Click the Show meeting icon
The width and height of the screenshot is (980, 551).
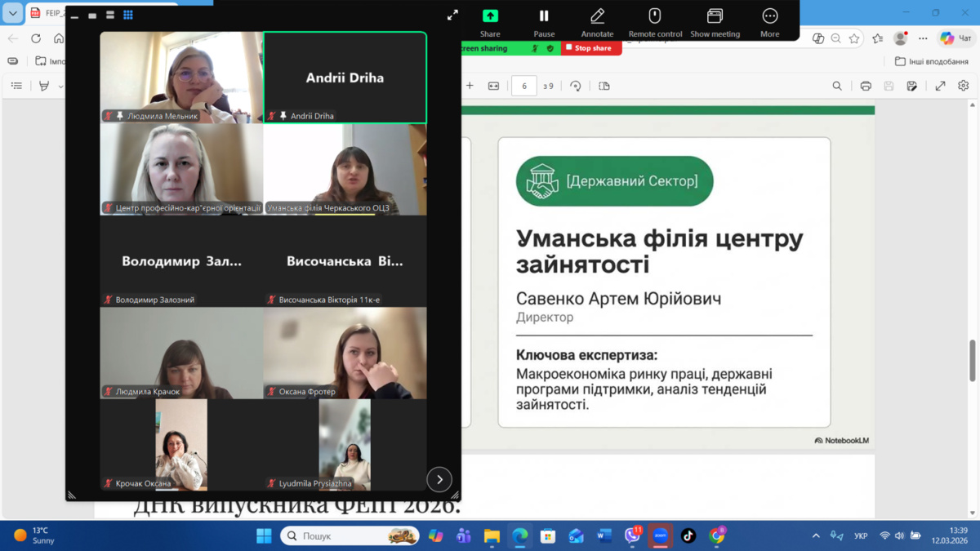point(715,16)
